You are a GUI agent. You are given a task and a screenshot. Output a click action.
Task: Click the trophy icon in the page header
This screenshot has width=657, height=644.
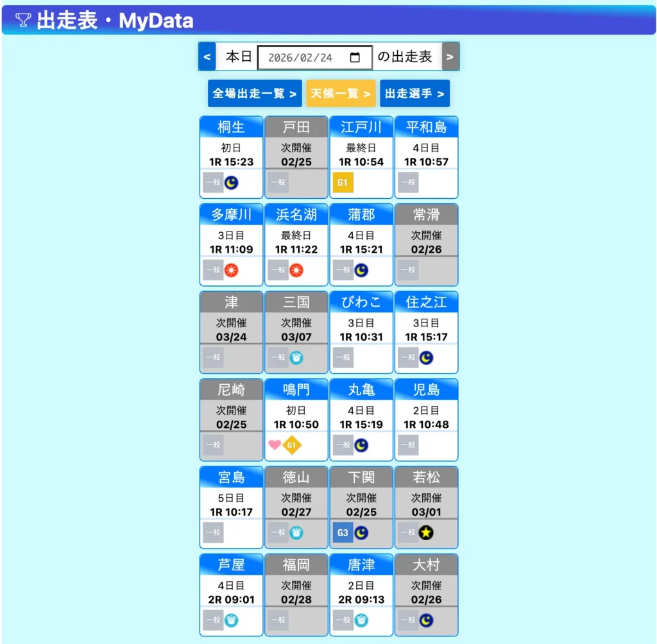click(x=23, y=21)
